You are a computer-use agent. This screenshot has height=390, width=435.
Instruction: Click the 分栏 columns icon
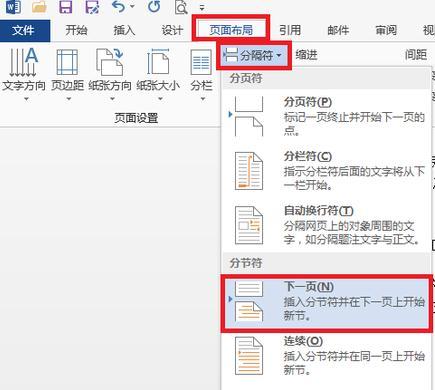(201, 62)
